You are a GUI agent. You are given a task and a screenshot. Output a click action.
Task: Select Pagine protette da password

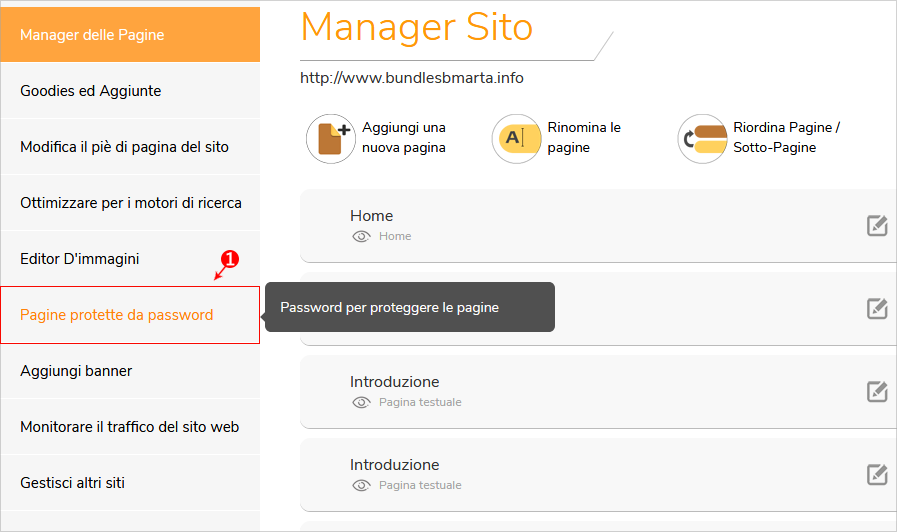130,315
